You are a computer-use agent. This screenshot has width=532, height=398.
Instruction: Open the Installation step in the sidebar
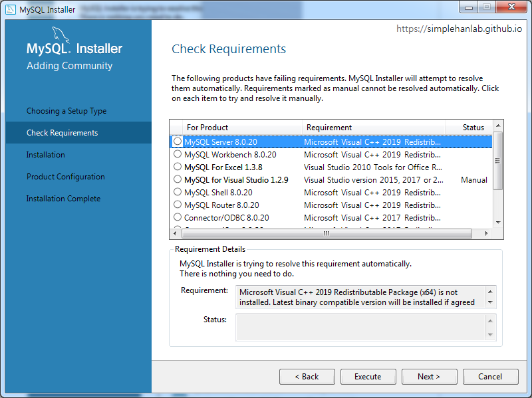click(x=45, y=155)
